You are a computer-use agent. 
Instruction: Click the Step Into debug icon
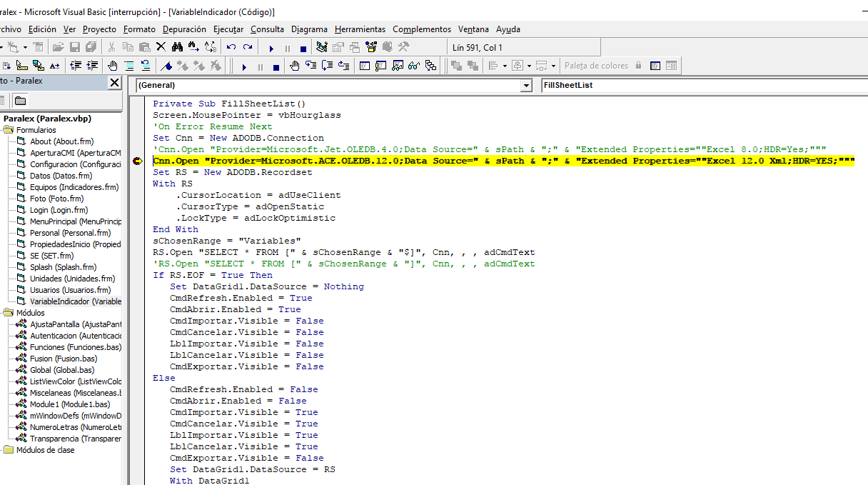tap(311, 66)
